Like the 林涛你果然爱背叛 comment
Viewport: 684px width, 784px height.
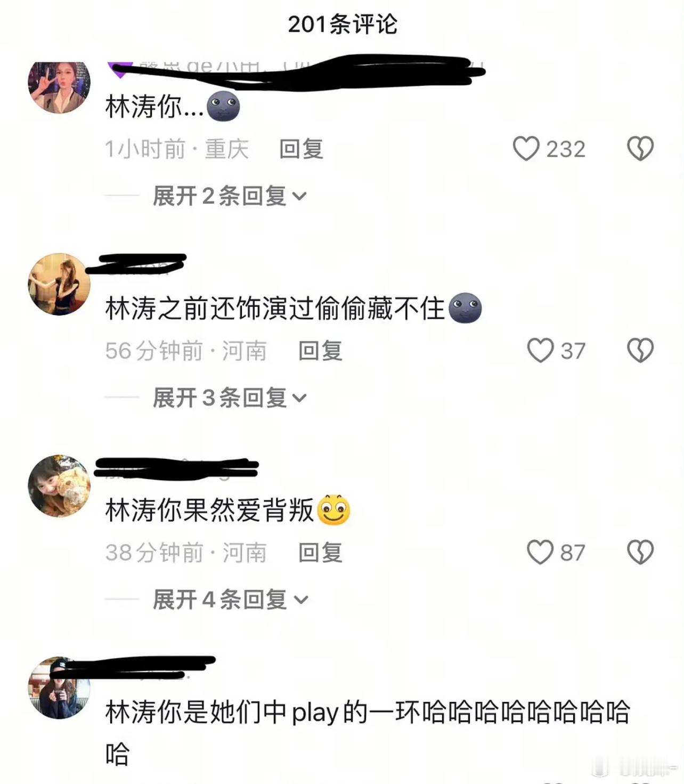tap(540, 552)
